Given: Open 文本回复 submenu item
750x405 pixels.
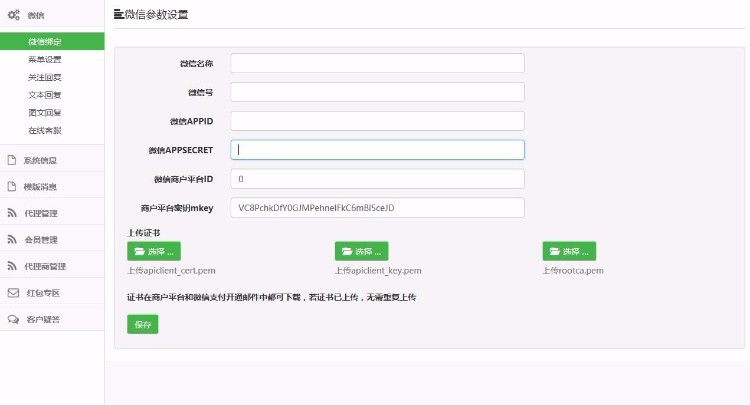Looking at the screenshot, I should tap(44, 95).
